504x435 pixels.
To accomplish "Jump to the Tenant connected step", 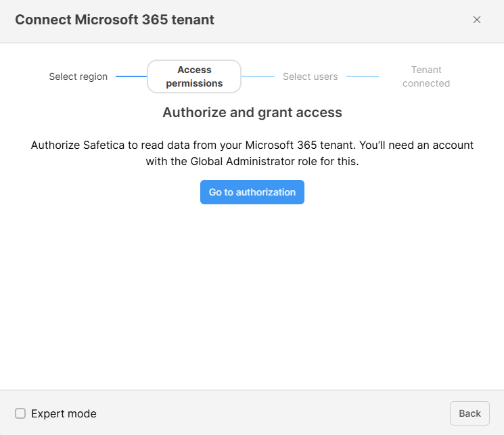I will (x=426, y=76).
